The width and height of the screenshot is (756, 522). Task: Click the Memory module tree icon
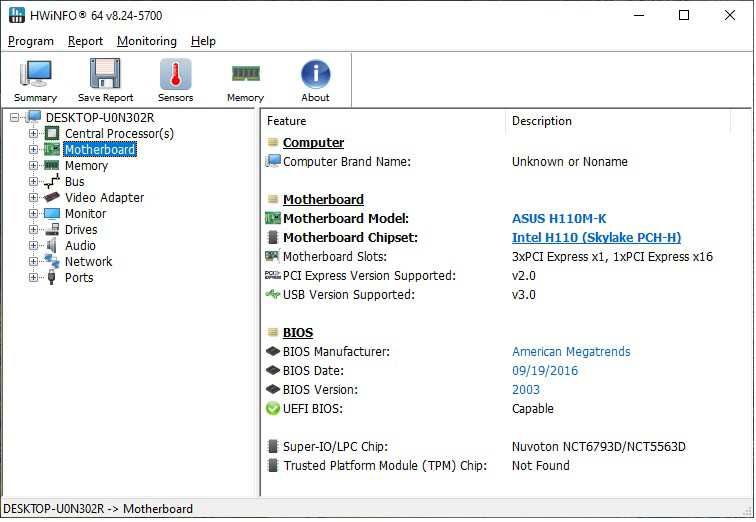tap(52, 165)
